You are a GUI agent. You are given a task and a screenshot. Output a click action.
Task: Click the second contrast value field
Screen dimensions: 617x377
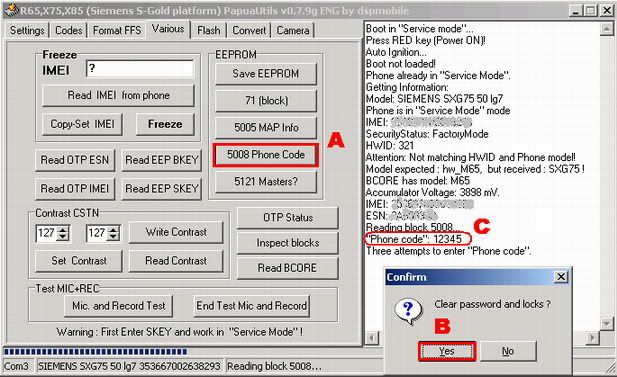97,233
